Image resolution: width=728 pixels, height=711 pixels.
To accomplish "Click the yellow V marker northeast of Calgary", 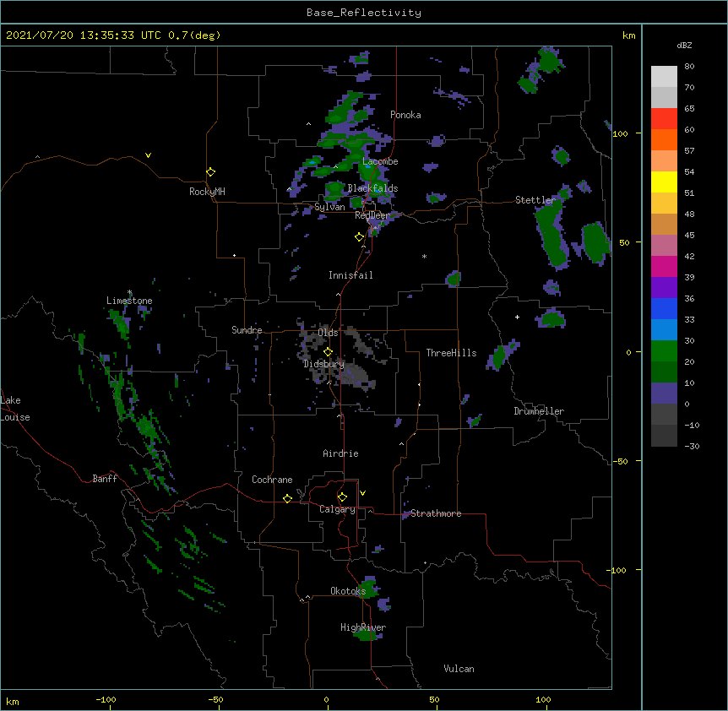I will click(x=362, y=493).
